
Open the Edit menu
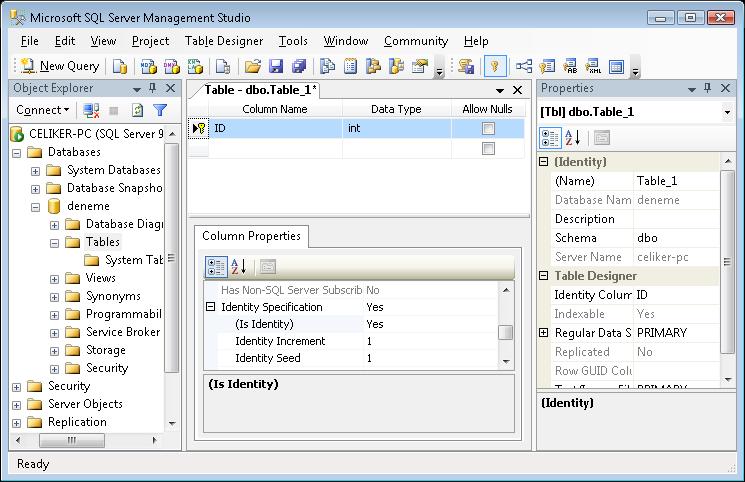(x=65, y=41)
